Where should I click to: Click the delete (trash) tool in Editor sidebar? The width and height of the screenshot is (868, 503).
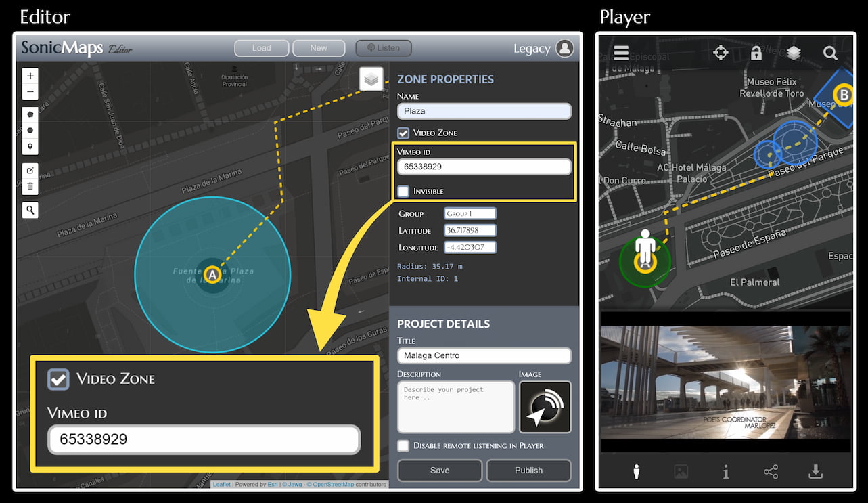tap(30, 187)
